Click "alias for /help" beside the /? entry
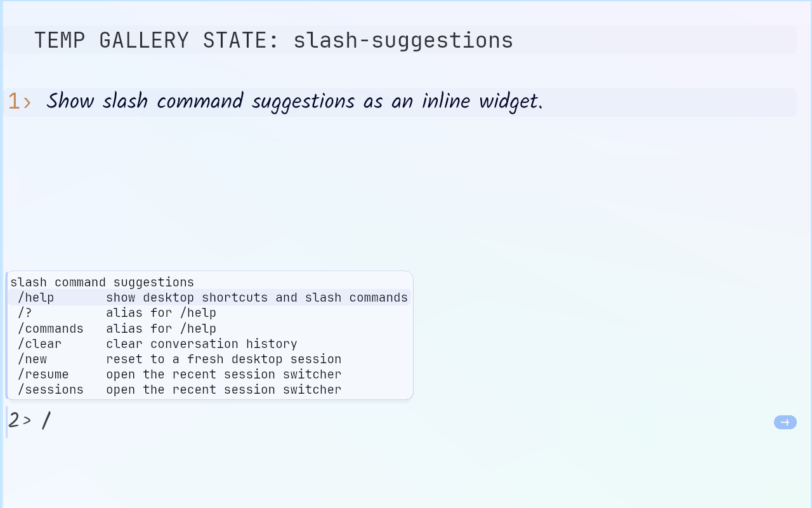The image size is (812, 508). pyautogui.click(x=161, y=312)
